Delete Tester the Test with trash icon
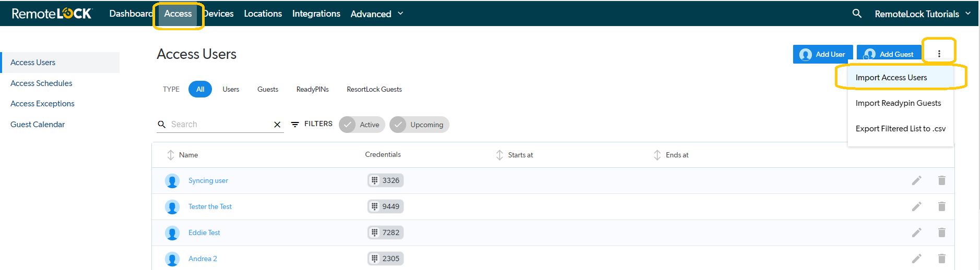 [941, 206]
